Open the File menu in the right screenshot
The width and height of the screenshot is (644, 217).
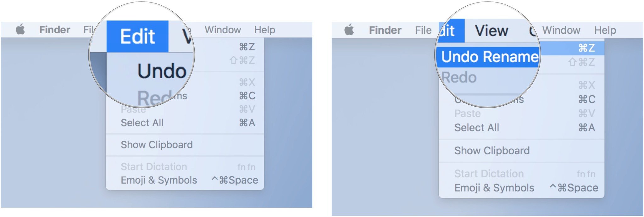[x=423, y=30]
